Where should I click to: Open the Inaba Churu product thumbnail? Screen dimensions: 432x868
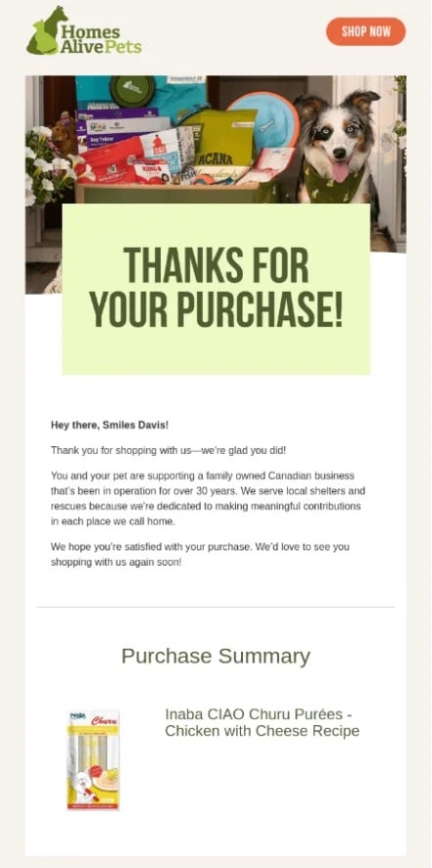click(94, 760)
